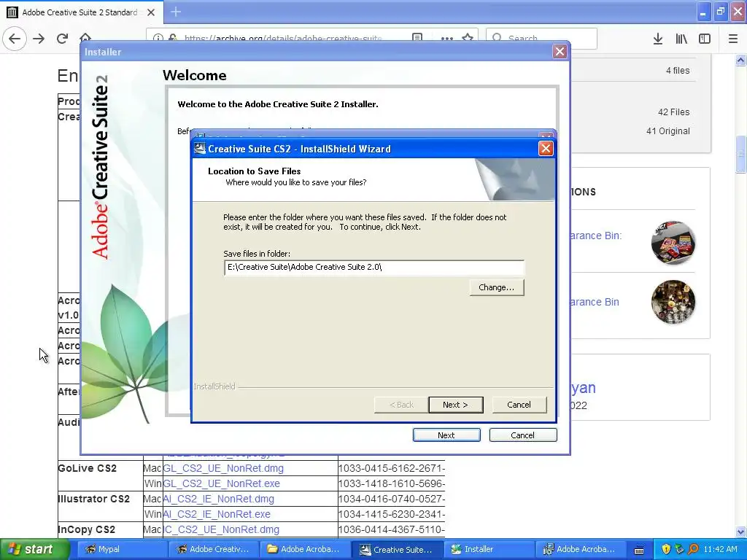Open the GL_CS2_UE_NonRet.exe link

tap(222, 483)
